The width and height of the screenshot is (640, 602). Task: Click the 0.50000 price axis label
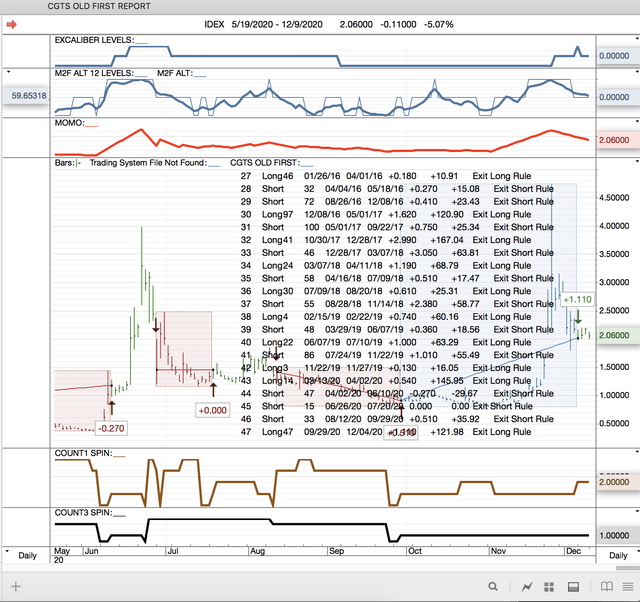pyautogui.click(x=614, y=424)
